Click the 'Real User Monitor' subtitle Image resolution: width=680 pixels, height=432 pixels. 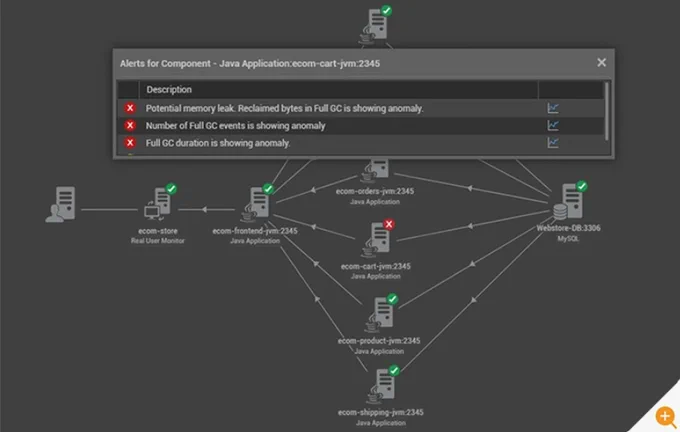tap(158, 241)
